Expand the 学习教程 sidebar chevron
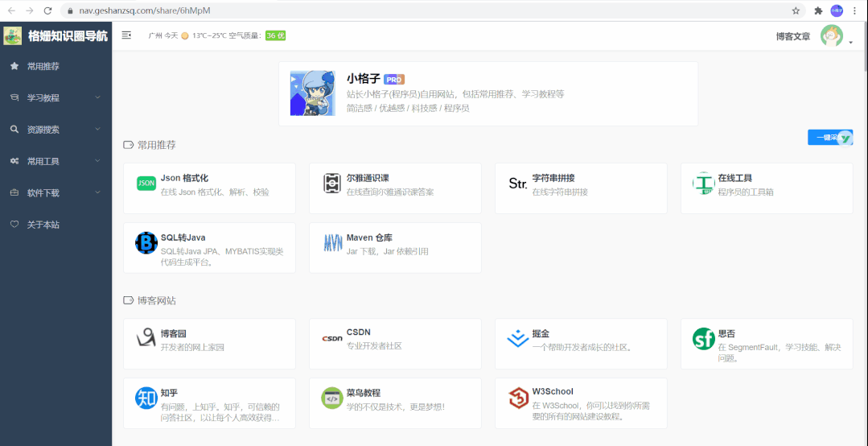Viewport: 868px width, 446px height. (97, 97)
